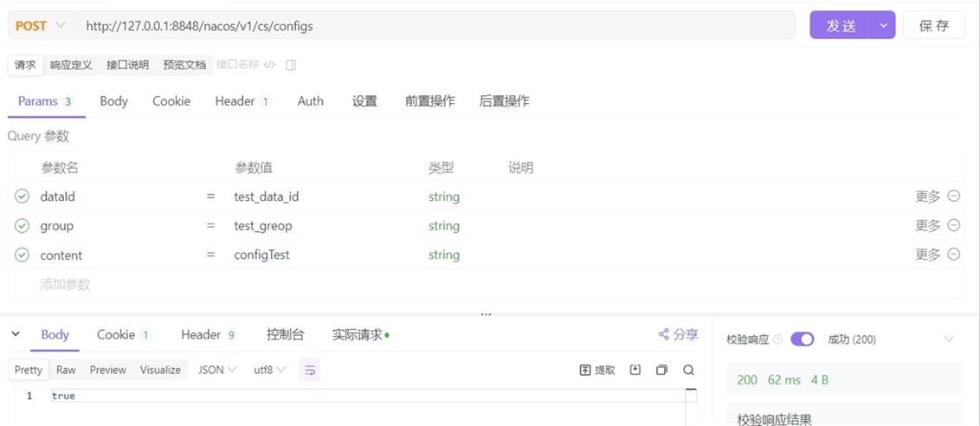980x426 pixels.
Task: Open the 前置操作 tab
Action: point(429,101)
